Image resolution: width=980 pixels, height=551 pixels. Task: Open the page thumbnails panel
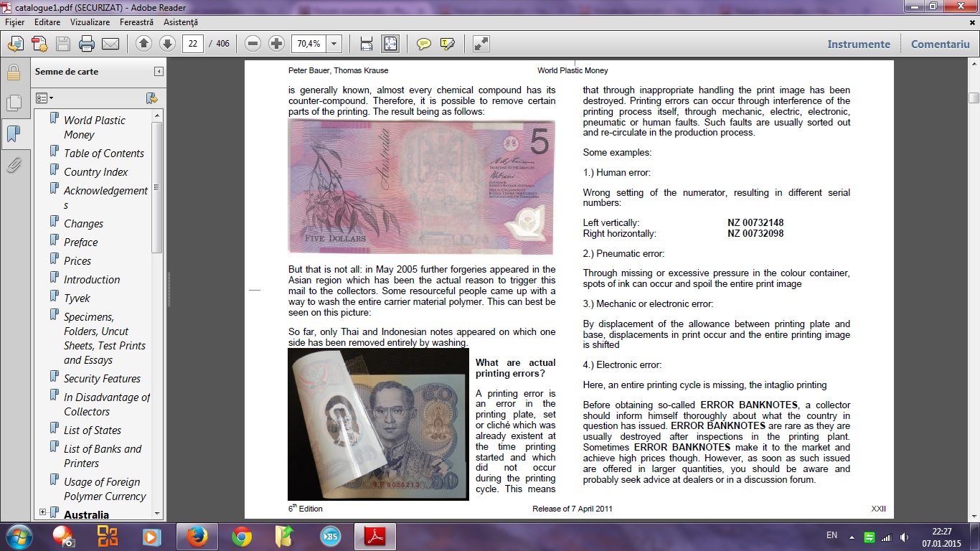[13, 103]
